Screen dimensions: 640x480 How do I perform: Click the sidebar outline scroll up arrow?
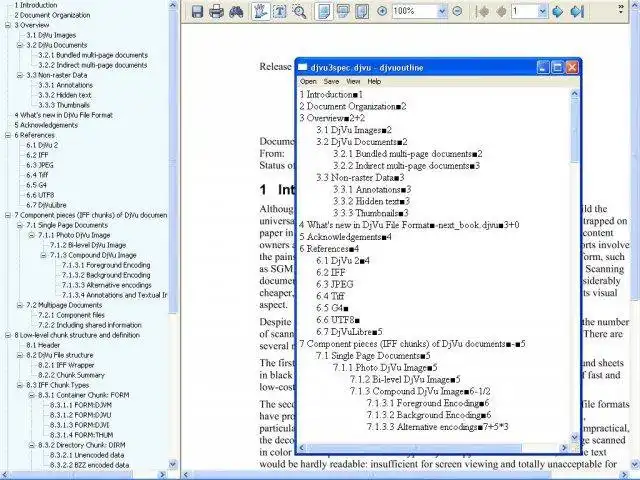tap(173, 5)
